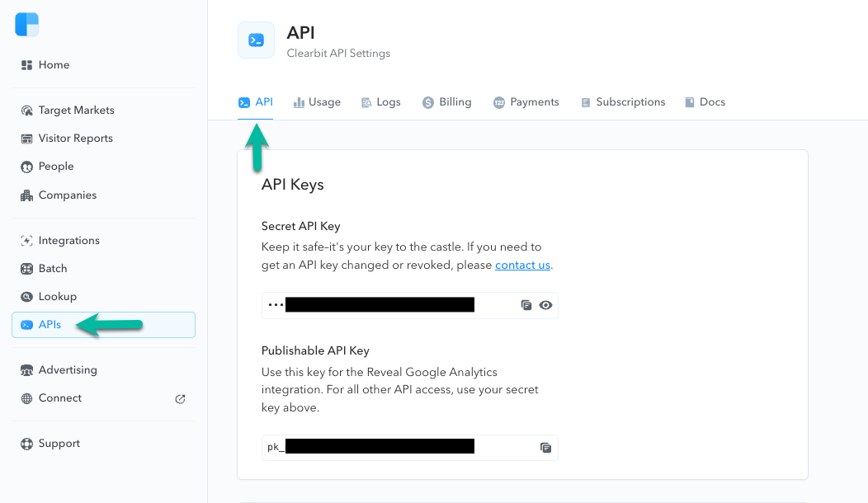
Task: Open the Advertising page
Action: (x=68, y=370)
